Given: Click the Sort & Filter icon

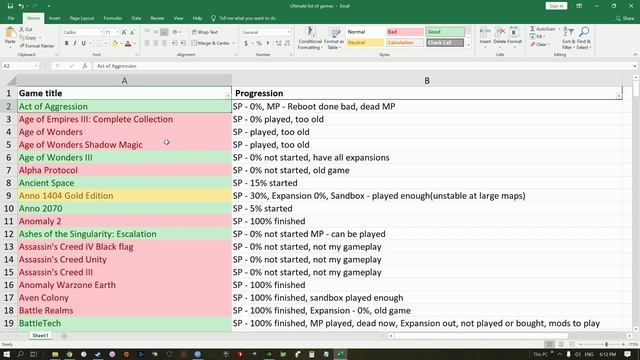Looking at the screenshot, I should (x=569, y=32).
